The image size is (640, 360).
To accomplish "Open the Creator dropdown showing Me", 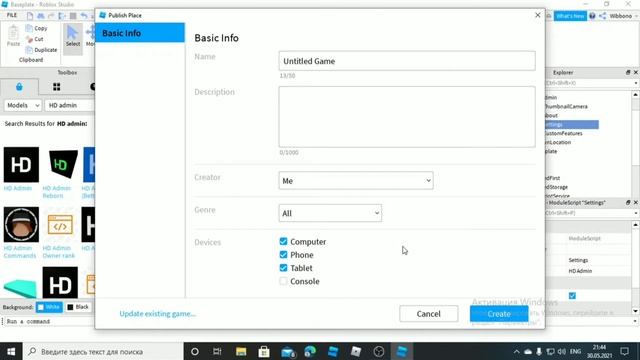I will pos(356,180).
